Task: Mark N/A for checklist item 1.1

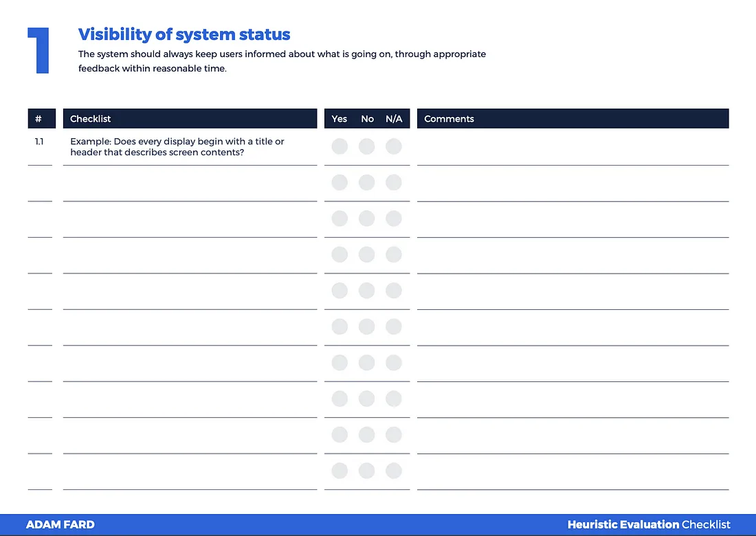Action: pyautogui.click(x=393, y=146)
